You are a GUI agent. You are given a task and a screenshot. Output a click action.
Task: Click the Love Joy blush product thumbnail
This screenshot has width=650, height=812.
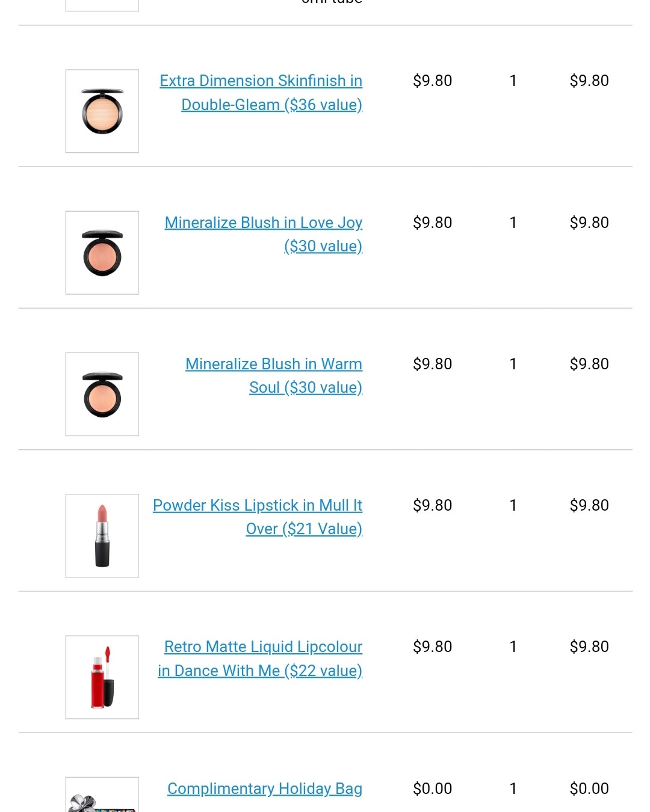pyautogui.click(x=102, y=253)
